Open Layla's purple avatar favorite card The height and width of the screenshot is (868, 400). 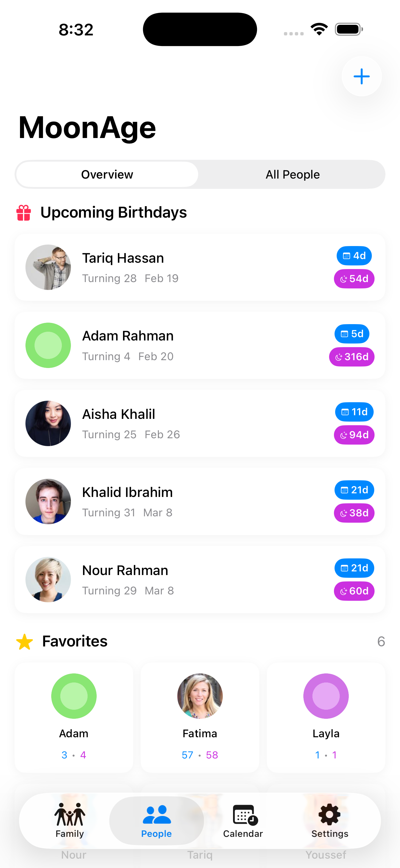(x=326, y=717)
